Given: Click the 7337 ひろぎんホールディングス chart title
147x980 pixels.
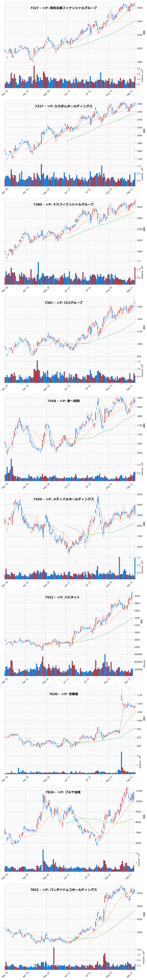Looking at the screenshot, I should click(63, 106).
